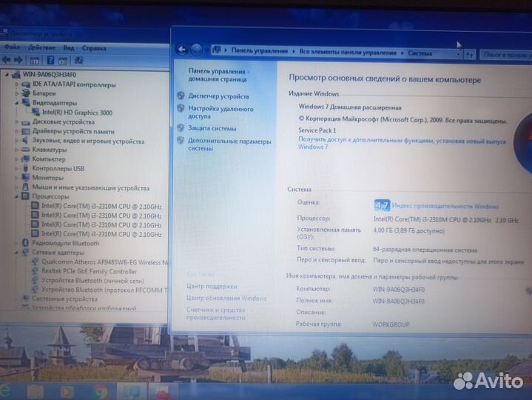Click the help question-mark toolbar icon in Device Manager
Screen dimensions: 532x400
tap(50, 61)
